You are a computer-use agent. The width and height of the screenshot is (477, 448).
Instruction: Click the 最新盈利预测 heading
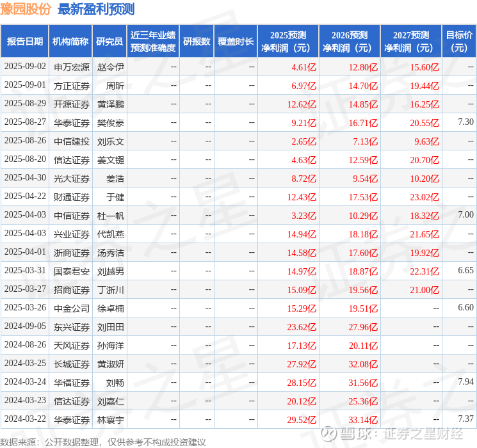pos(96,9)
